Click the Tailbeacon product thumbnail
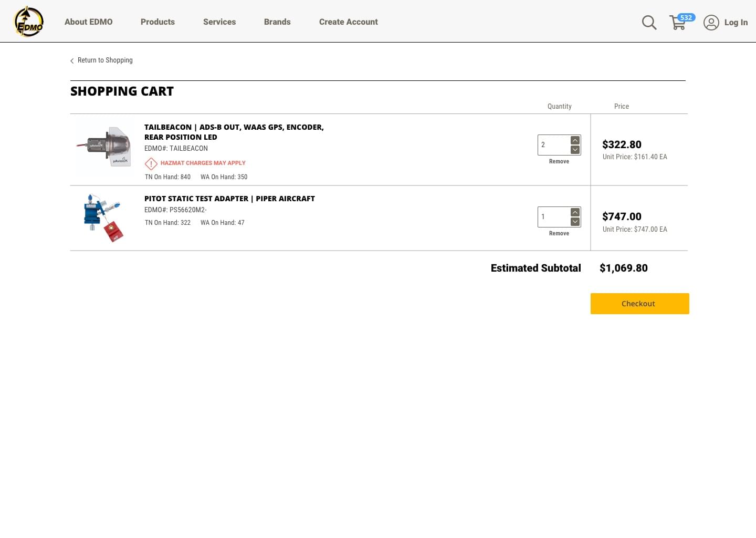756x538 pixels. [104, 147]
